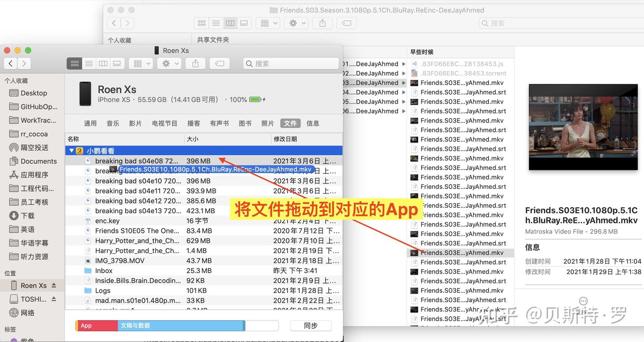Screen dimensions: 644x342
Task: Open the group-by arrangement dropdown
Action: [141, 63]
